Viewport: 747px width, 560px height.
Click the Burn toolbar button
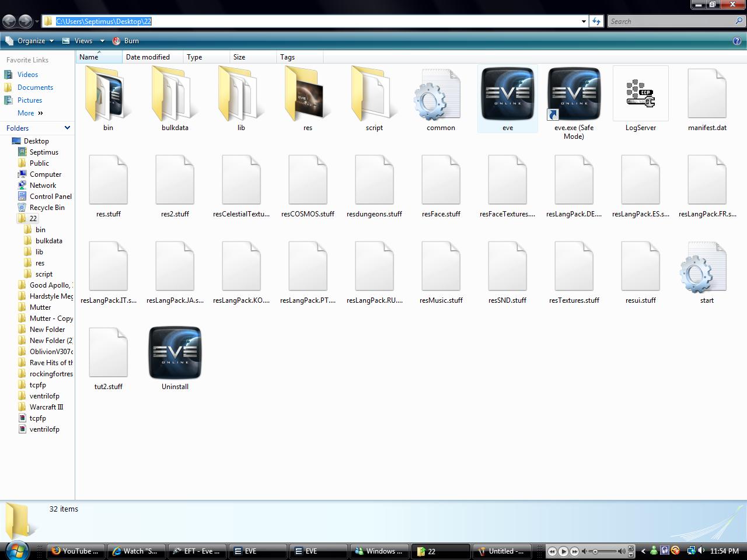(125, 41)
